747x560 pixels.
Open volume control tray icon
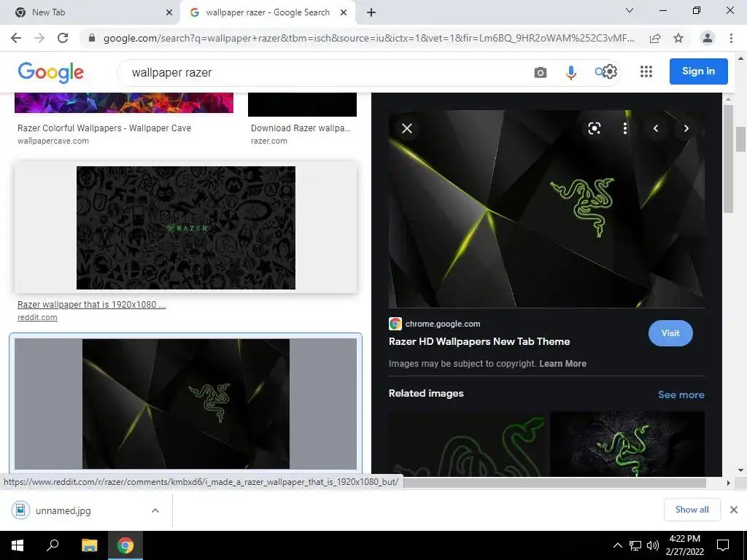[653, 545]
